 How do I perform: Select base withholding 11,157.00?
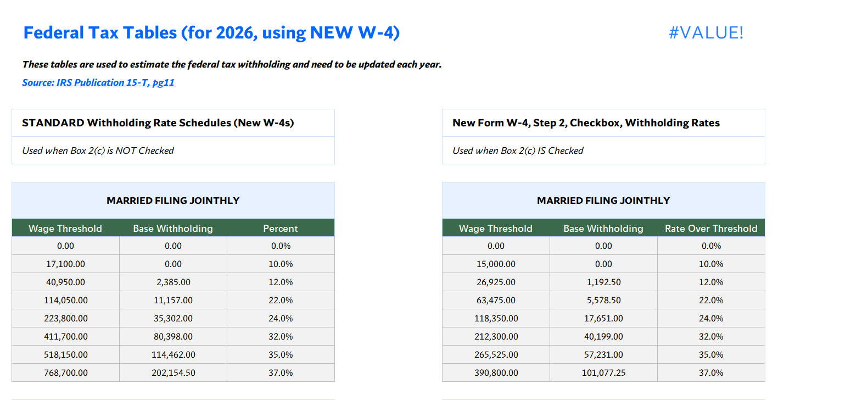[x=173, y=300]
